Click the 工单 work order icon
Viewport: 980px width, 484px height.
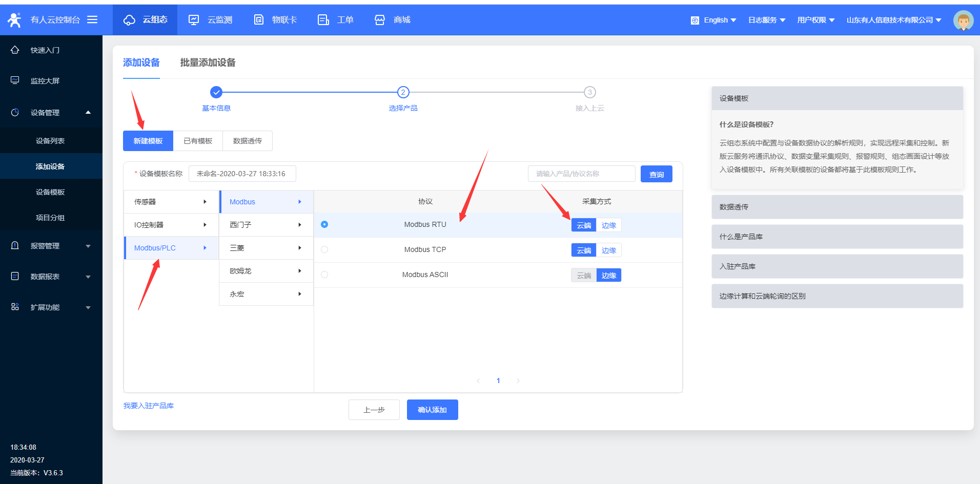[x=323, y=20]
